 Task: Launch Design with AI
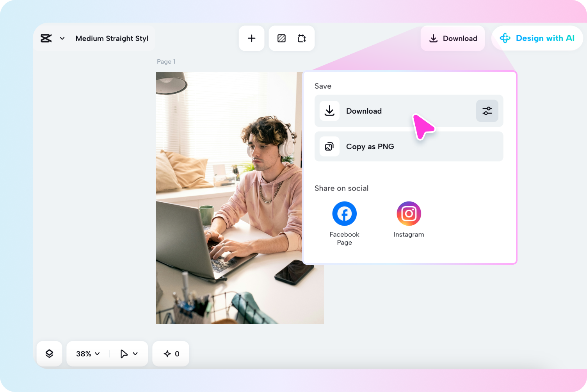pos(537,38)
